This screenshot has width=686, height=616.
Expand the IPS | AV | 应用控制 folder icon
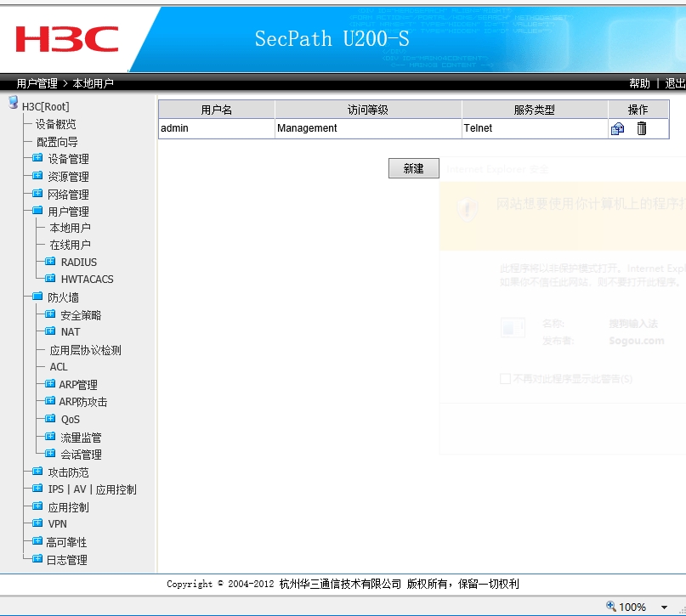(37, 488)
